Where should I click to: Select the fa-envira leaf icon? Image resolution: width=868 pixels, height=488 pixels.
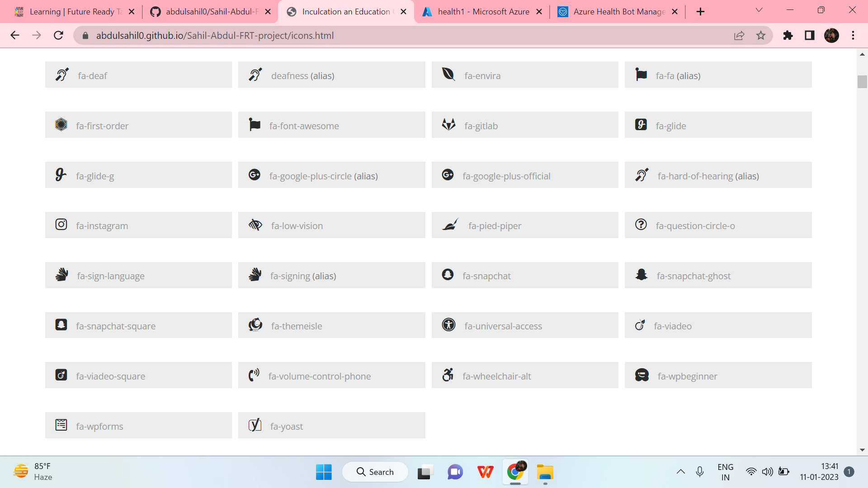448,74
